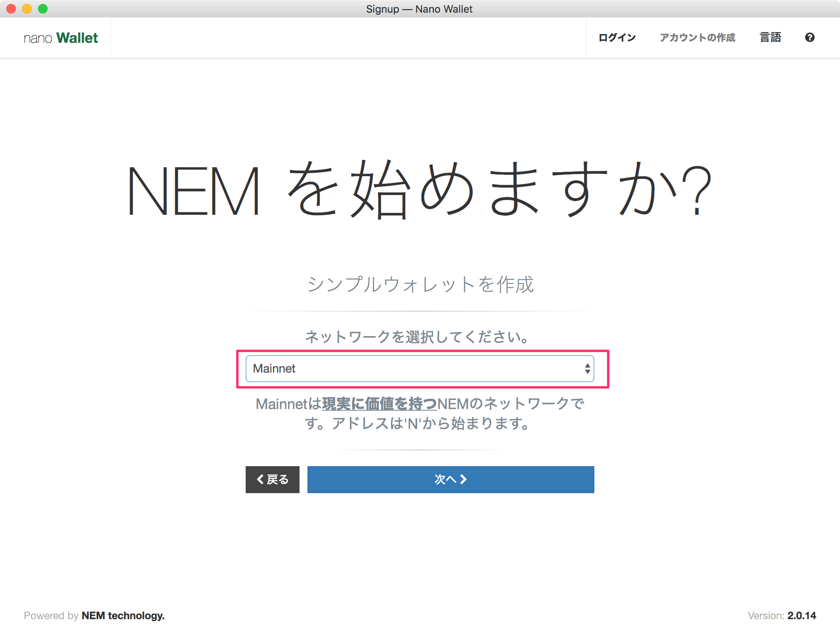Click the NEM technology footer text
Viewport: 840px width, 639px height.
click(x=123, y=616)
